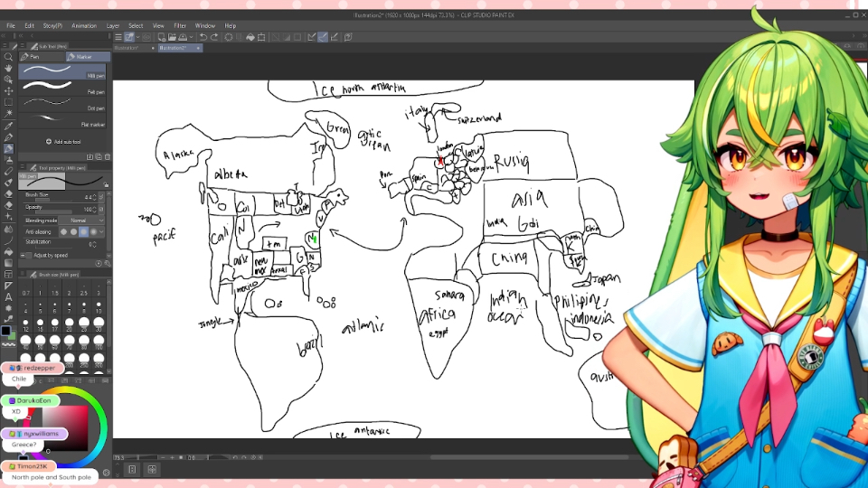This screenshot has height=488, width=868.
Task: Select the rectangle Selection area tool
Action: click(8, 102)
